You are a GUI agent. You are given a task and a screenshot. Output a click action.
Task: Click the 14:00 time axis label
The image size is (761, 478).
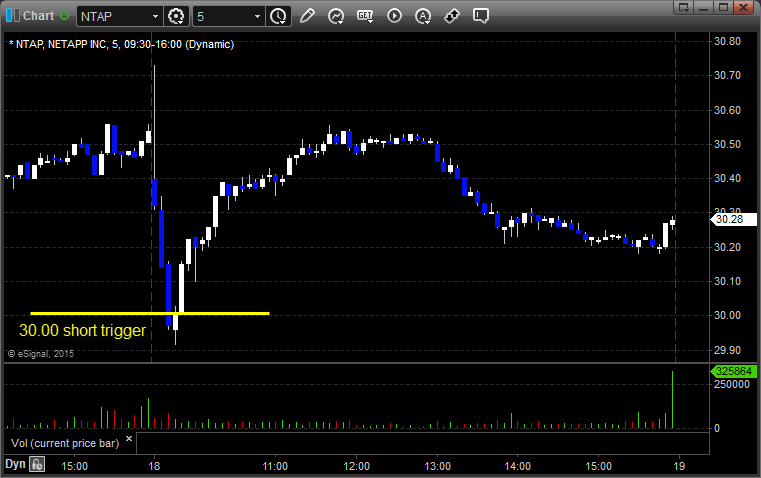pos(517,466)
